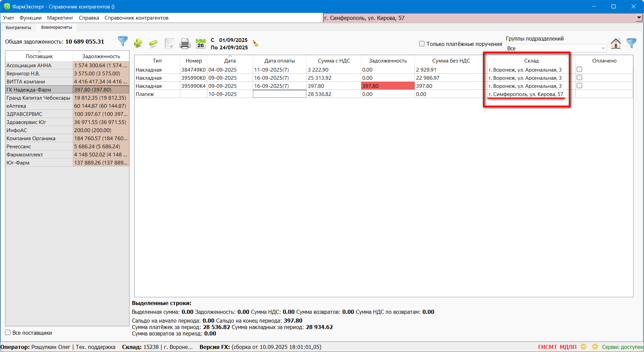The height and width of the screenshot is (352, 644).
Task: Click the green plus add icon
Action: [138, 43]
